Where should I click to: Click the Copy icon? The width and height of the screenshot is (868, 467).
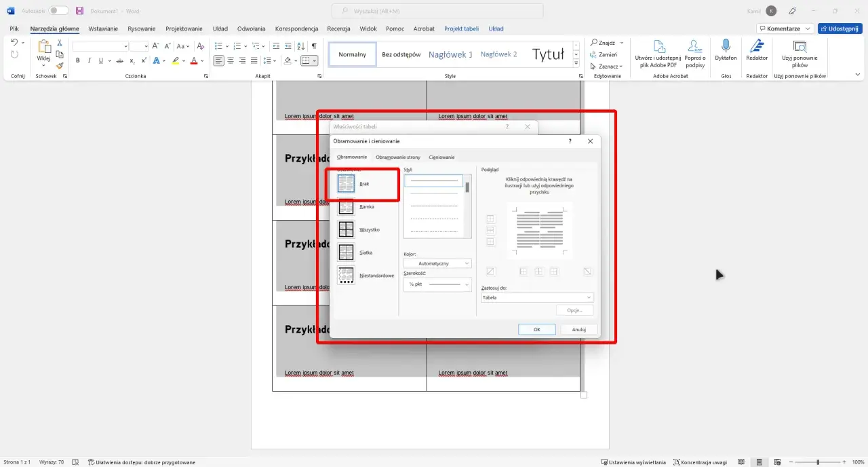click(60, 54)
